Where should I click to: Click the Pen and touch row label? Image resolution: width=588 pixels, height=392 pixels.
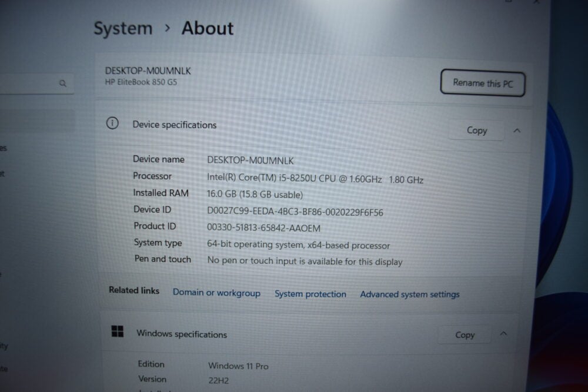tap(163, 259)
